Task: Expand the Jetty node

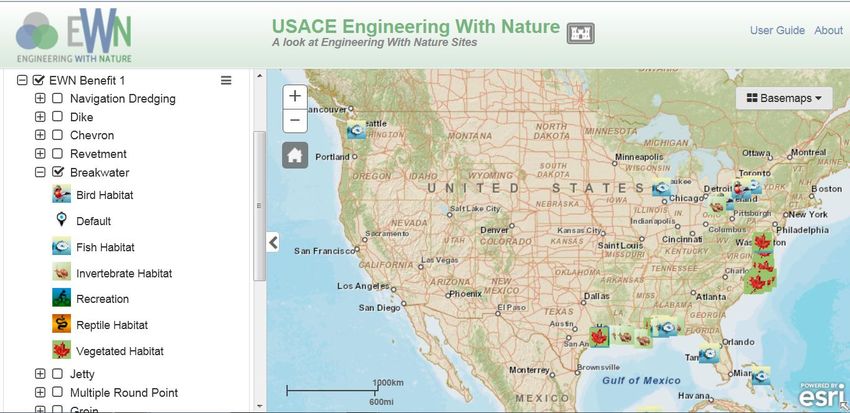Action: click(x=40, y=373)
